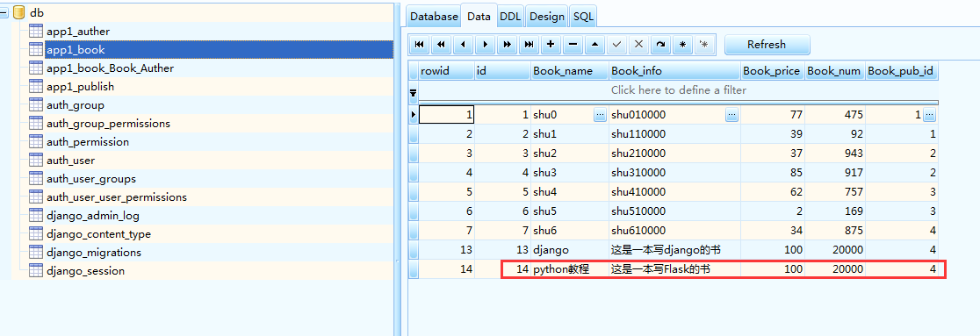Click the solid asterisk bookmark button
Image resolution: width=980 pixels, height=336 pixels.
click(682, 45)
